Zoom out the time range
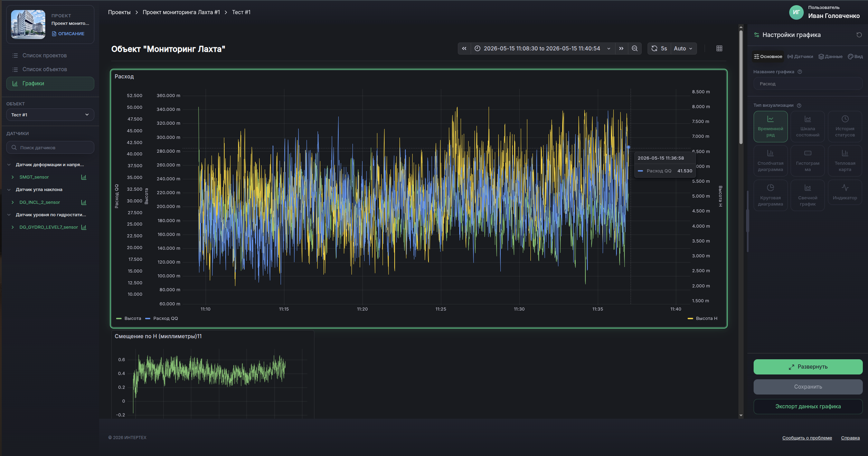The height and width of the screenshot is (456, 868). (x=635, y=49)
